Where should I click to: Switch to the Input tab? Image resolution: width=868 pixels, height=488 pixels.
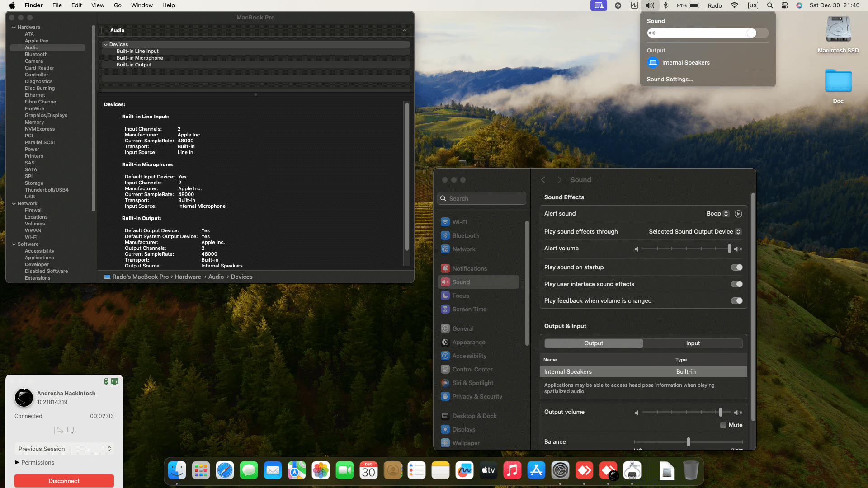pos(693,343)
